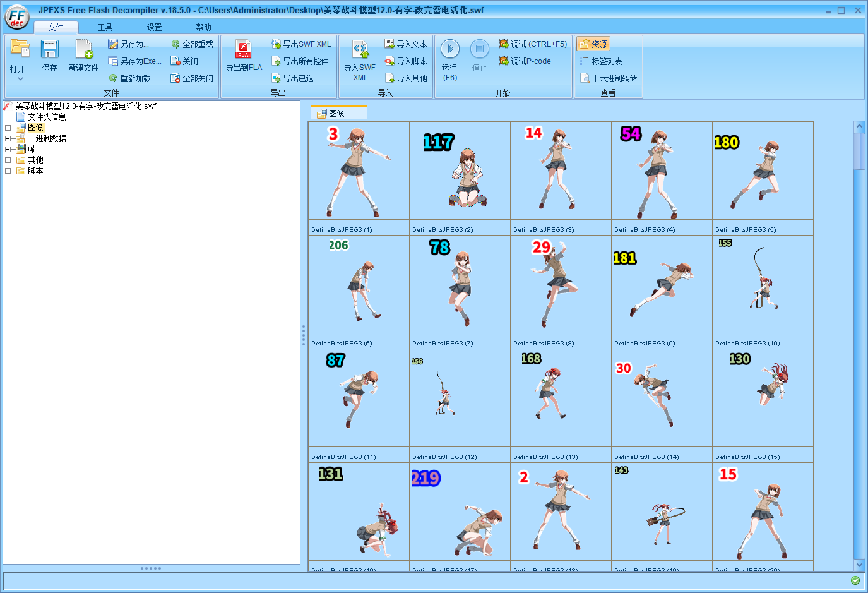Select thumbnail DefineBitsJPEG3 (2) numbered 117
This screenshot has height=593, width=868.
pos(460,178)
